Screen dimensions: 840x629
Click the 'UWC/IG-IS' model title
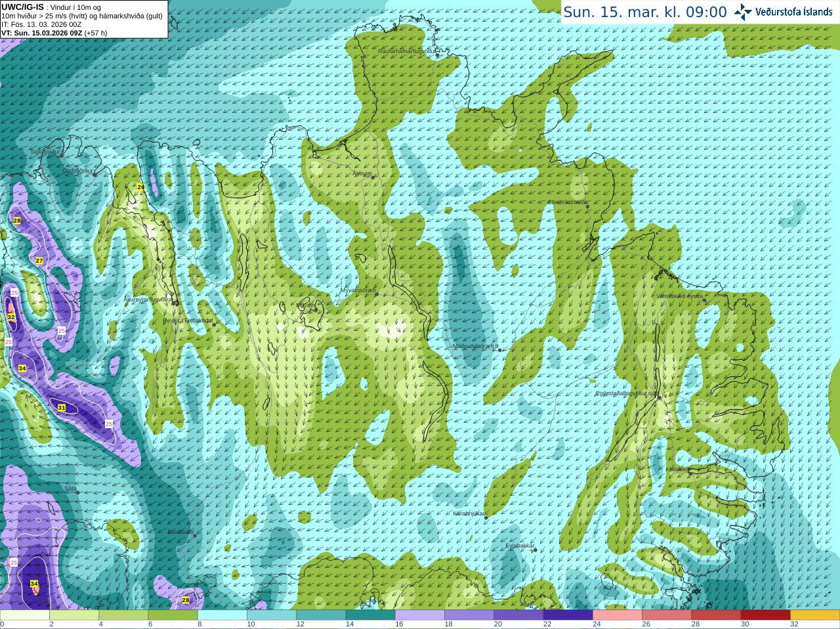click(22, 7)
